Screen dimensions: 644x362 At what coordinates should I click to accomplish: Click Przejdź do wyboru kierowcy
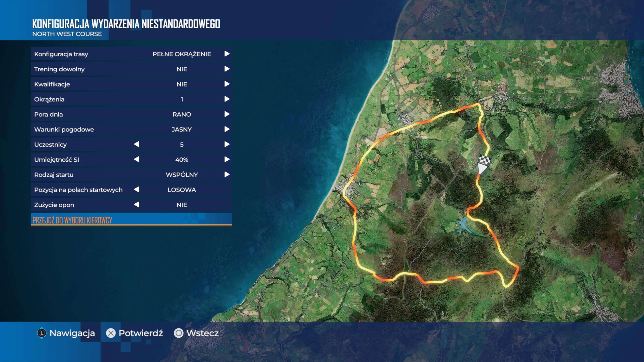(x=72, y=220)
